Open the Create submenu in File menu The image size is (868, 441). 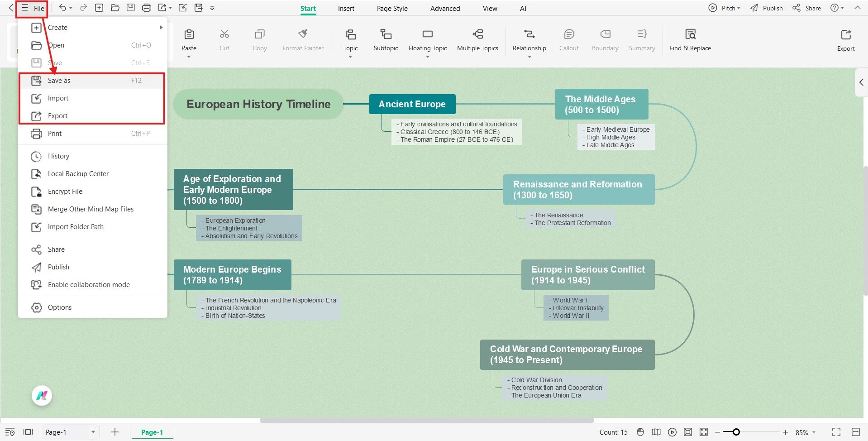pyautogui.click(x=92, y=28)
